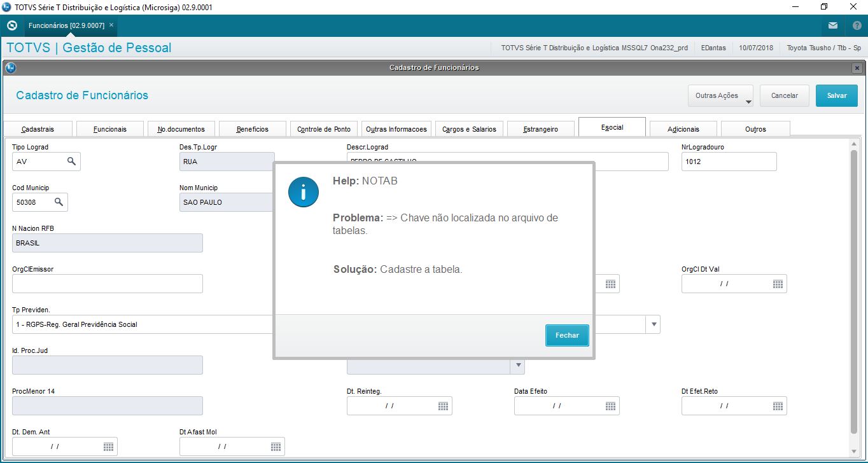Switch to the Funcionais tab
Screen dimensions: 868x463
point(109,129)
